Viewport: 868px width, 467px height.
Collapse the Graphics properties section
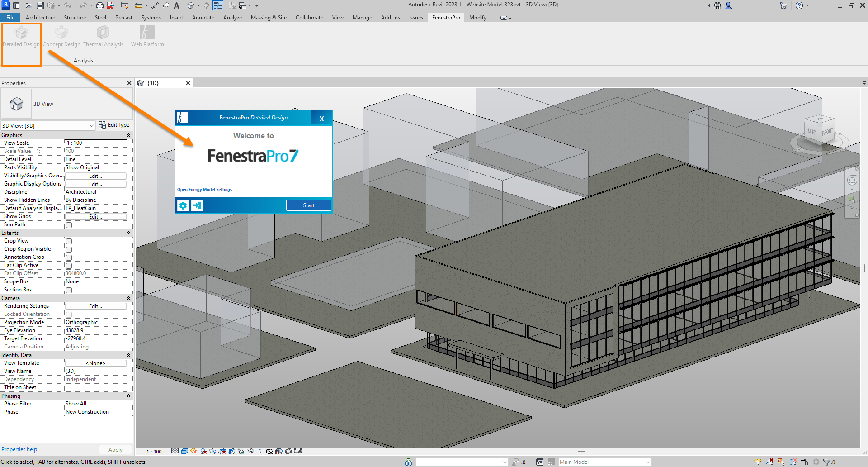(x=128, y=135)
